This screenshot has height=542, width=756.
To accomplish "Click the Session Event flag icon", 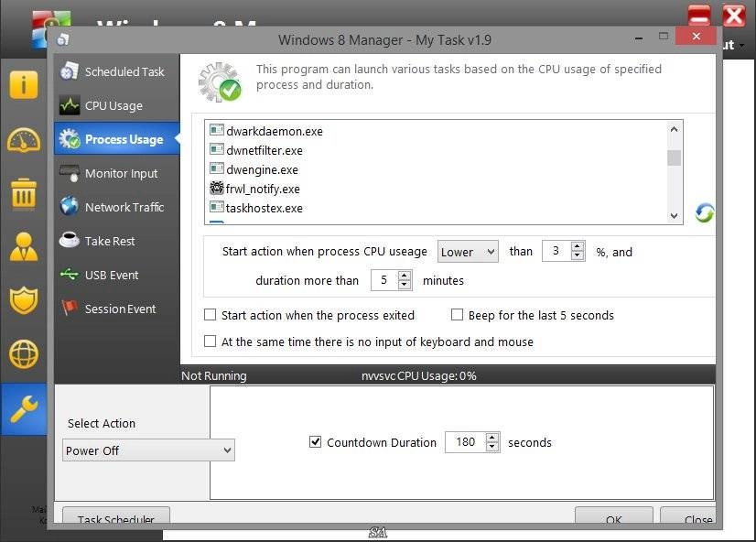I will pos(70,308).
